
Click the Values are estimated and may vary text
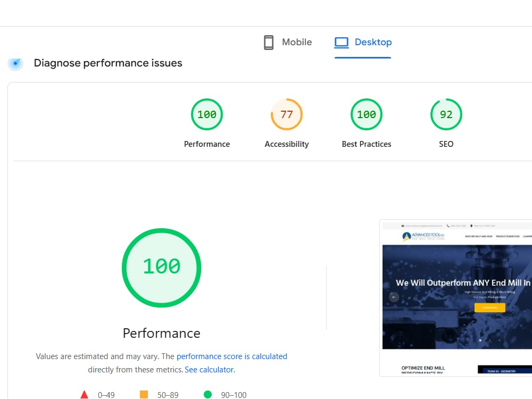coord(97,356)
